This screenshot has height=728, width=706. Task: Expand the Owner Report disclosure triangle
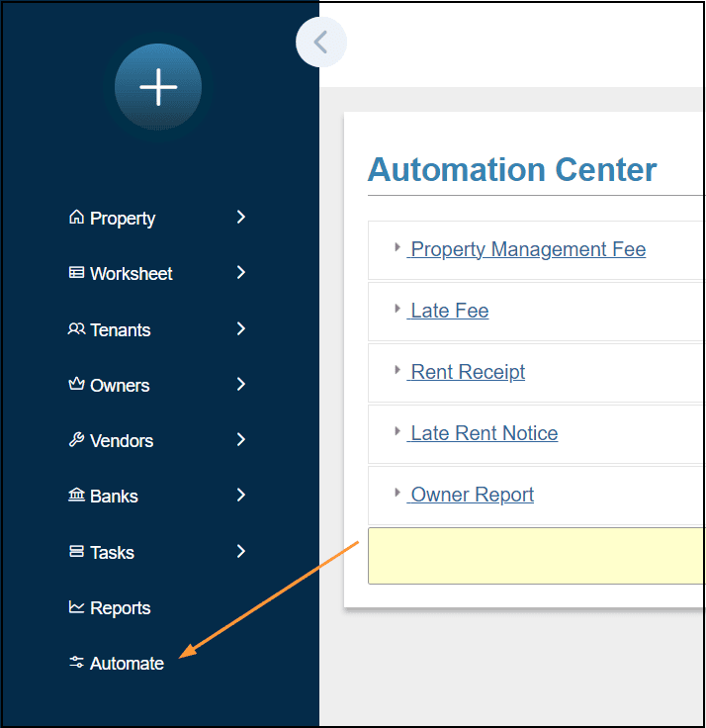click(x=397, y=493)
